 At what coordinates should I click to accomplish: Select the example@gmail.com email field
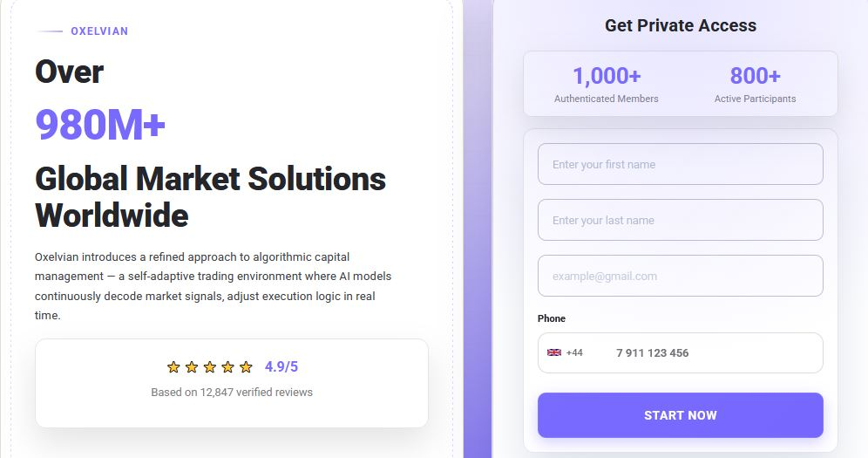pos(680,276)
